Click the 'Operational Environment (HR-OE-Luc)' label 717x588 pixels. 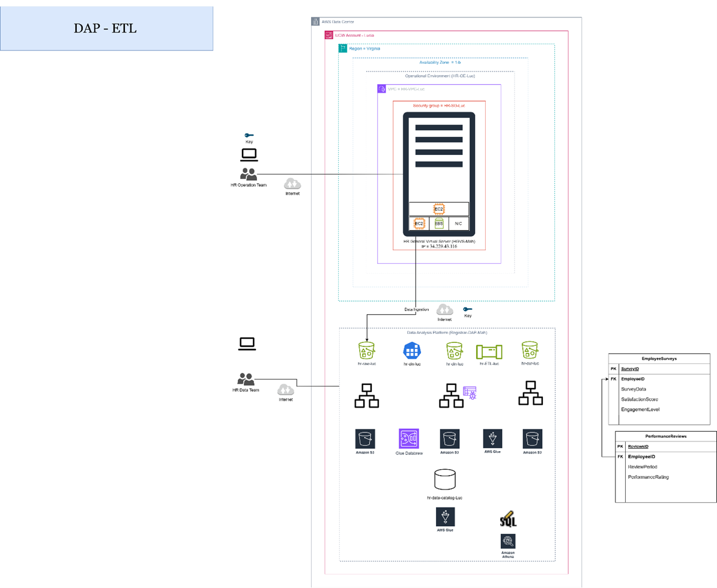point(440,76)
